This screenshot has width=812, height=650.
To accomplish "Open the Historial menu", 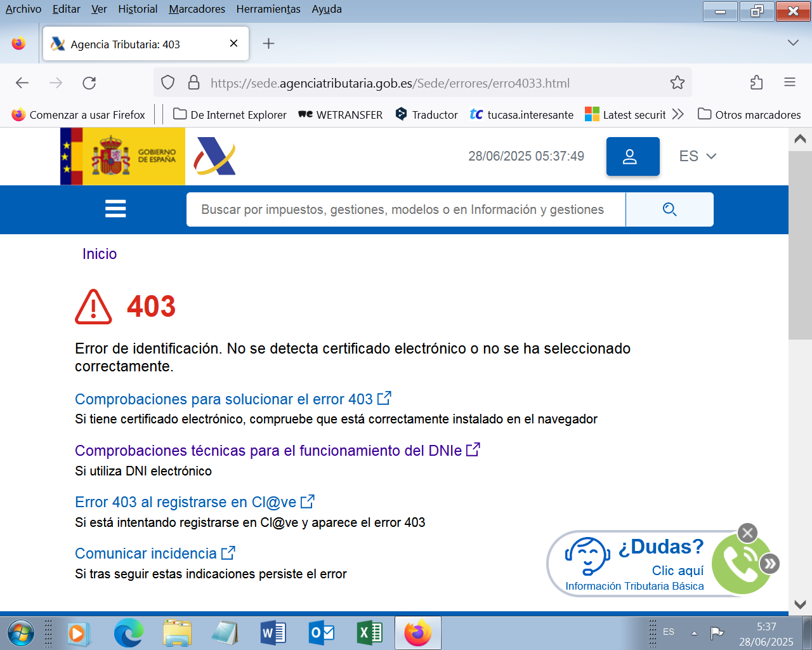I will tap(138, 9).
